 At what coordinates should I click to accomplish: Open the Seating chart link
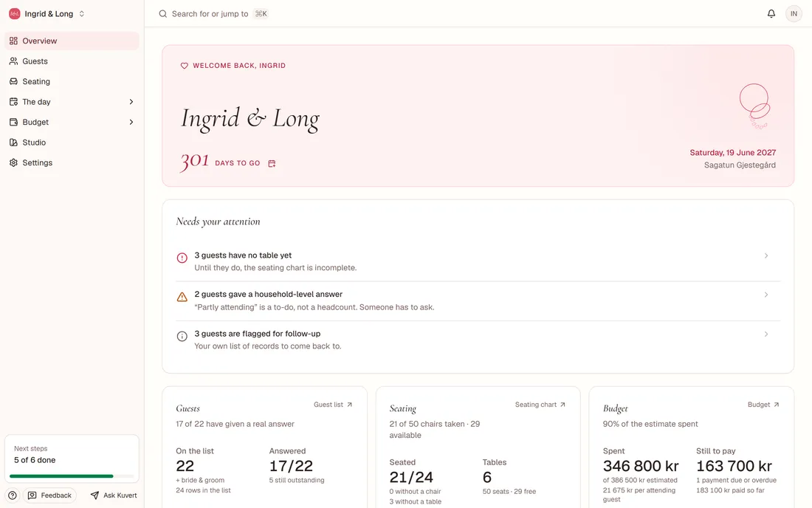[540, 405]
